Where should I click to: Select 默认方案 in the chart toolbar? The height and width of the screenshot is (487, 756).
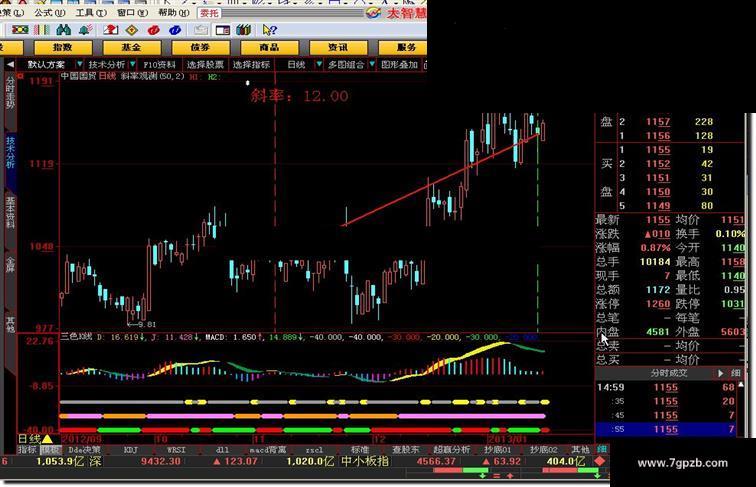46,64
